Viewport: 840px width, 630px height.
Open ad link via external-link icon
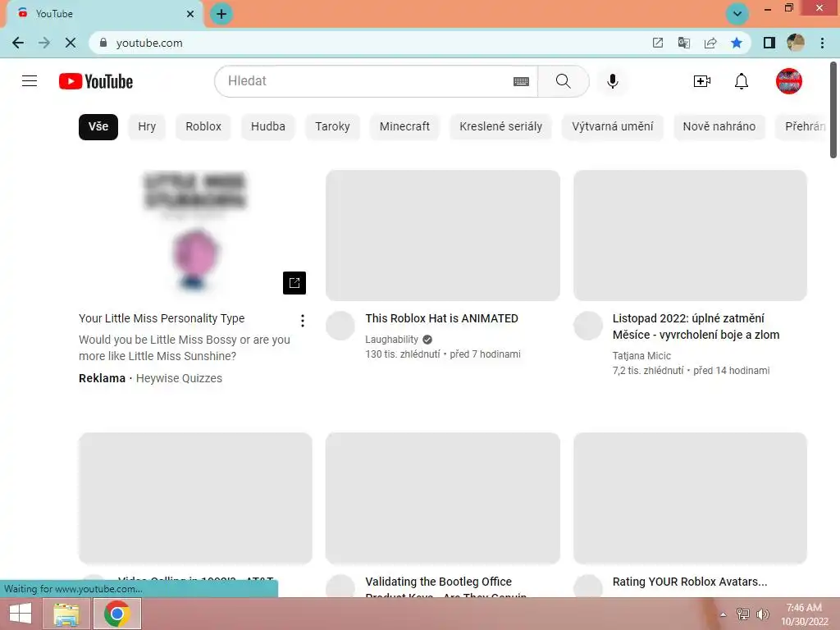click(294, 283)
